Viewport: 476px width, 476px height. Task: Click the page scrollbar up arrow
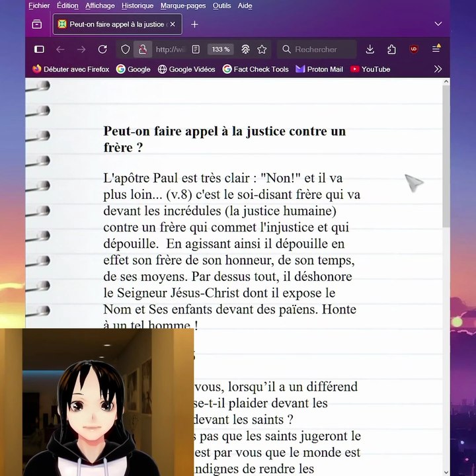tap(446, 82)
